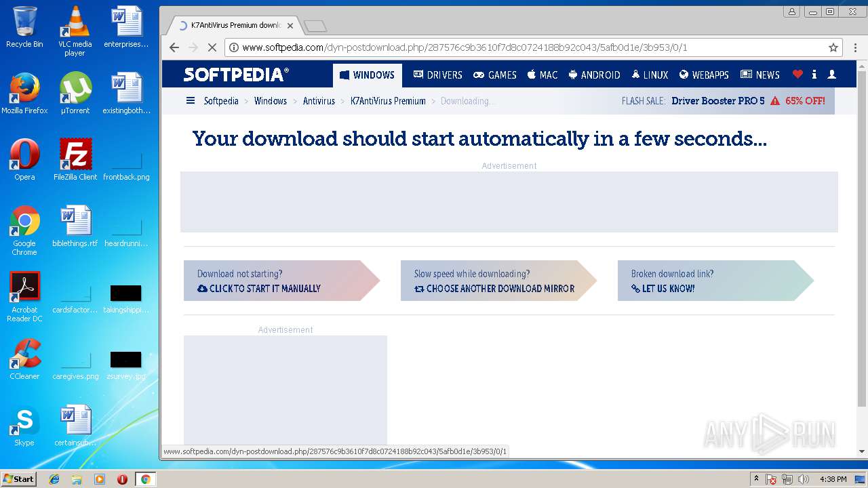Image resolution: width=868 pixels, height=488 pixels.
Task: Open certainsub Word document icon
Action: tap(75, 425)
